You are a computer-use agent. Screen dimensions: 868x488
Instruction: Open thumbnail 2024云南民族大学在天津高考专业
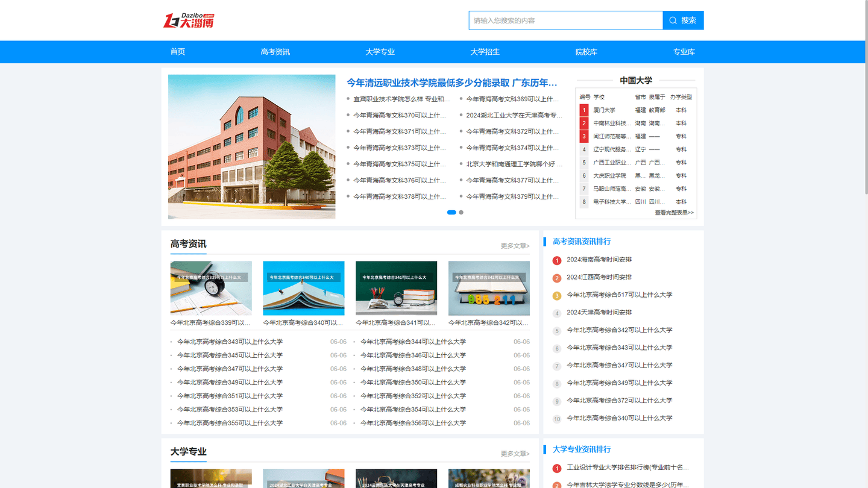(397, 478)
